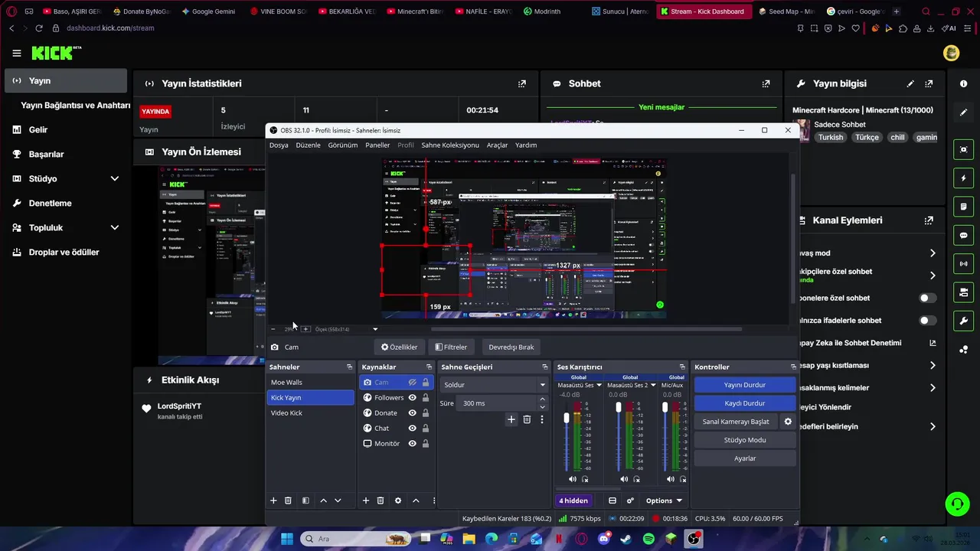Open preview scale dropdown arrow

click(375, 329)
